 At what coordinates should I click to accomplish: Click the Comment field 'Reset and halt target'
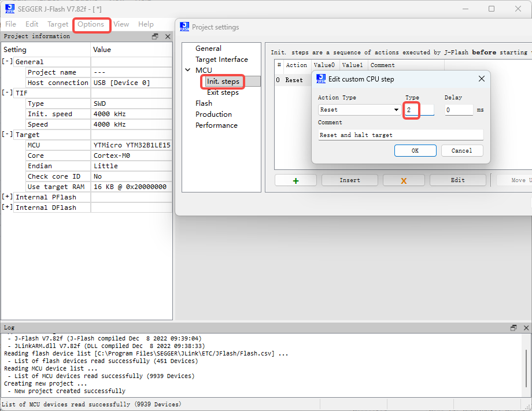click(x=401, y=135)
